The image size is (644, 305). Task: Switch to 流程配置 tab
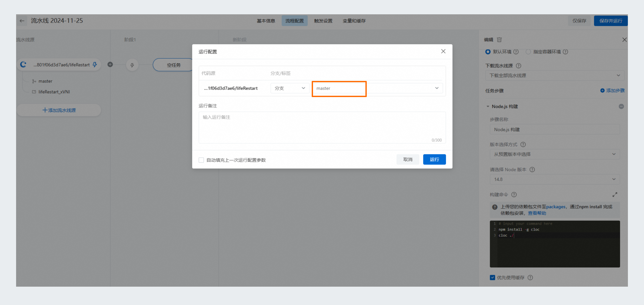click(x=294, y=21)
